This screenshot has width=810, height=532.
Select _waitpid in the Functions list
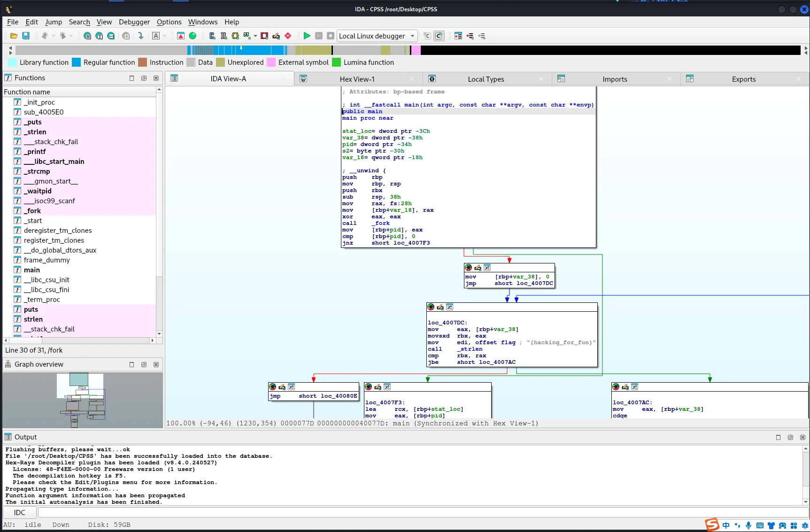pos(38,191)
